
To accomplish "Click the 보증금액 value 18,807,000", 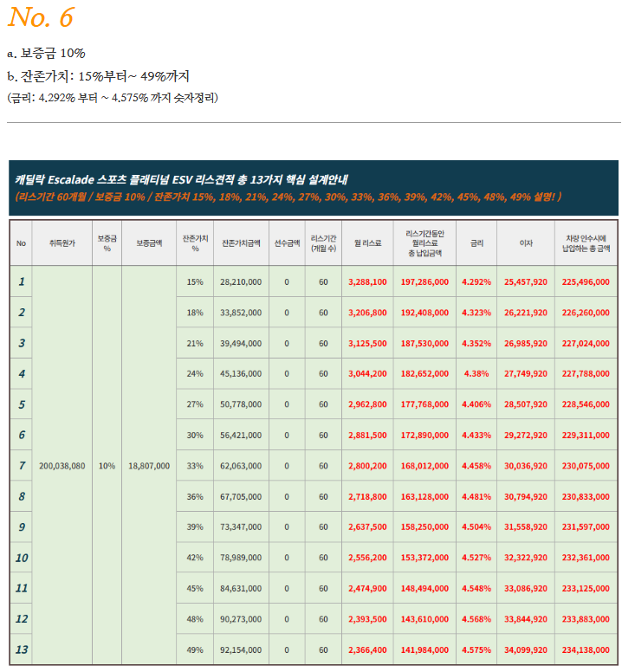I will click(x=149, y=466).
